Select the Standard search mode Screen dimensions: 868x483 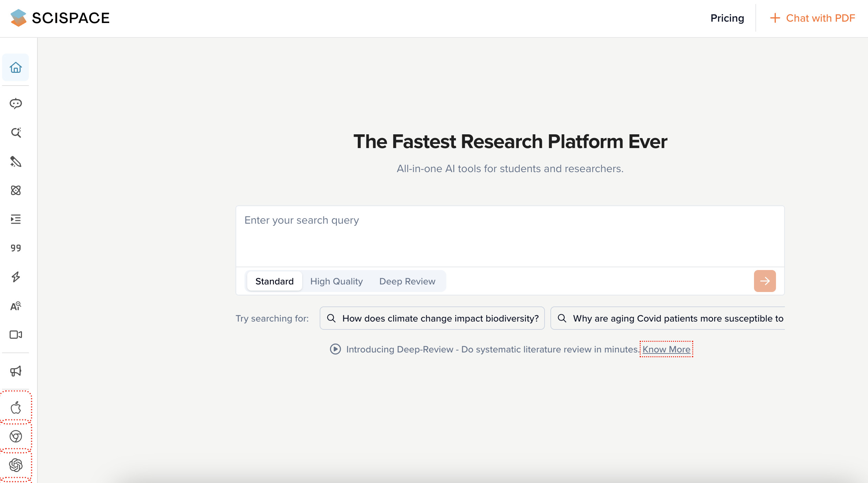[274, 281]
